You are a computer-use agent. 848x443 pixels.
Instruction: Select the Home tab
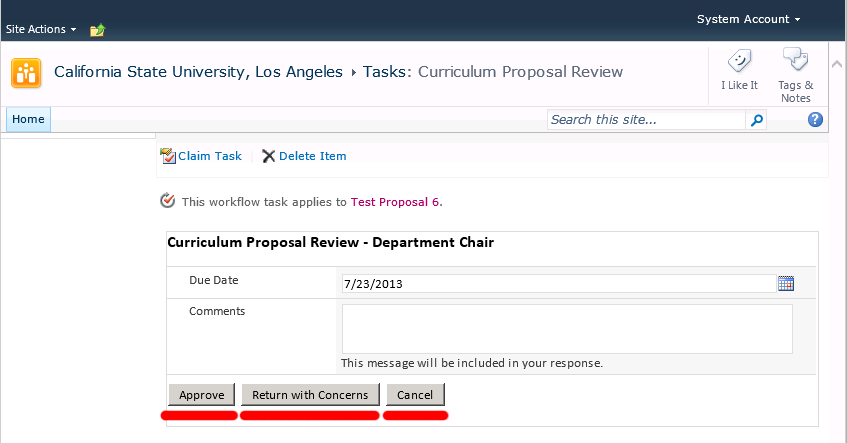(28, 120)
